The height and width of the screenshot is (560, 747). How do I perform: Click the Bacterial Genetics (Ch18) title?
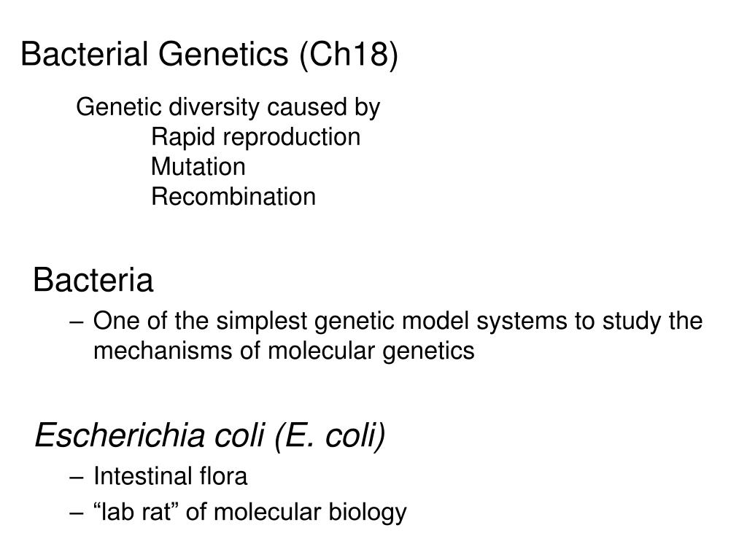tap(209, 54)
